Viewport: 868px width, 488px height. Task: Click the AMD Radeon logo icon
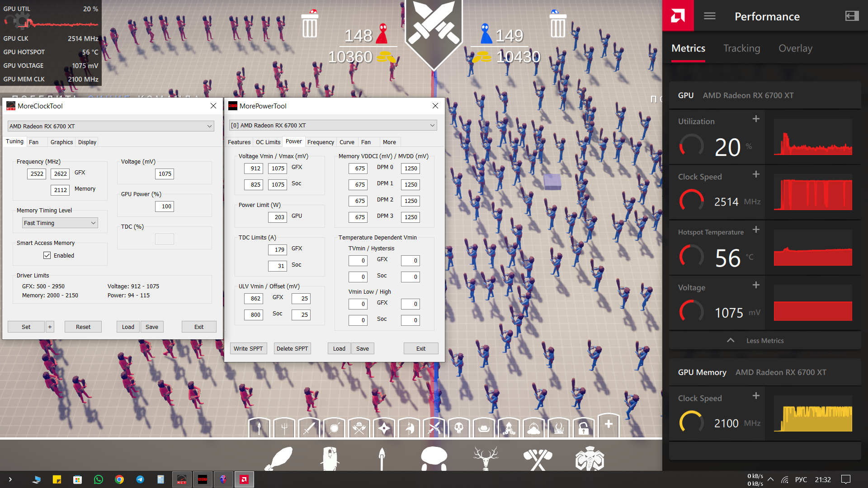point(678,16)
